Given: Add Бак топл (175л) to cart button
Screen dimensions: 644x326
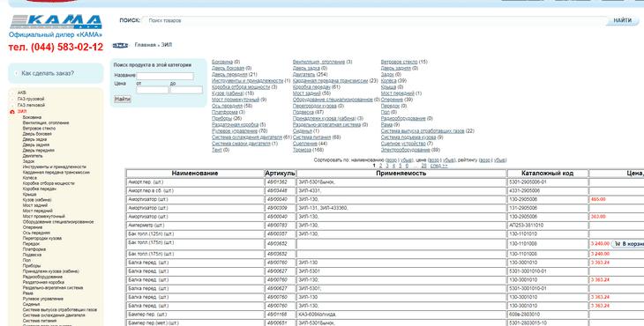Looking at the screenshot, I should pyautogui.click(x=627, y=244).
